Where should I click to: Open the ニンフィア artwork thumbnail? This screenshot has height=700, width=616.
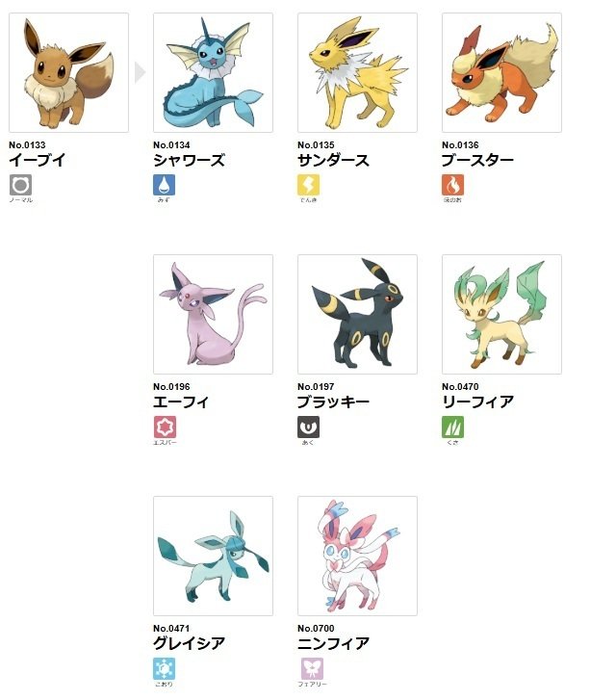357,556
